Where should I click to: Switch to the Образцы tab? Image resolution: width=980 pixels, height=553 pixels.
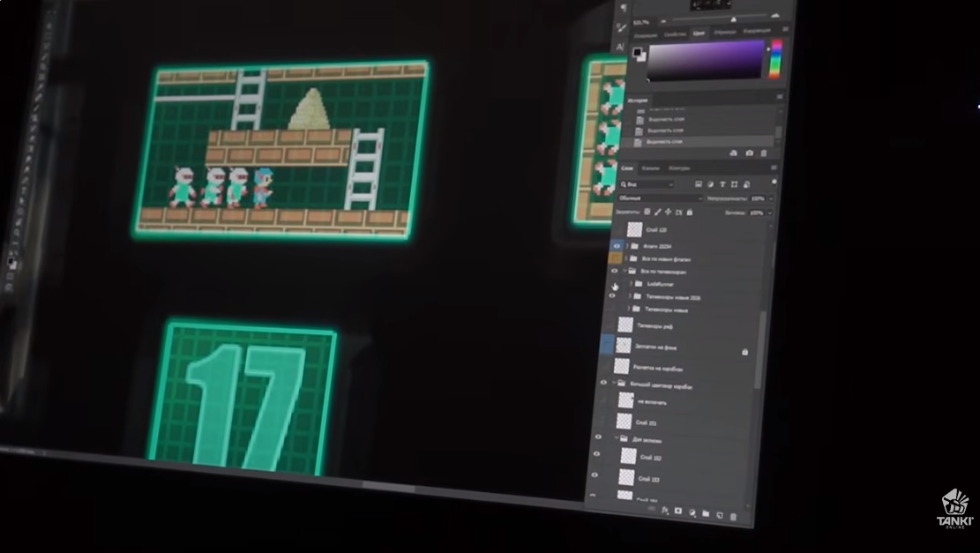[x=724, y=32]
